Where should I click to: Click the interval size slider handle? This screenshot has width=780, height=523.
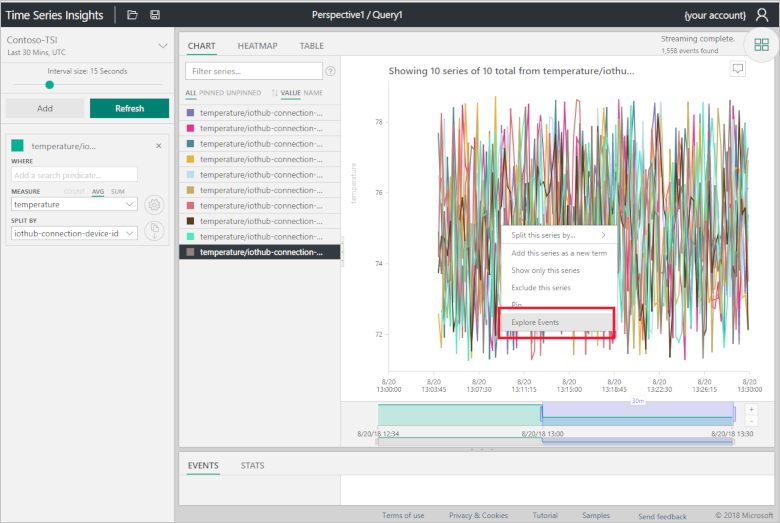pyautogui.click(x=49, y=85)
